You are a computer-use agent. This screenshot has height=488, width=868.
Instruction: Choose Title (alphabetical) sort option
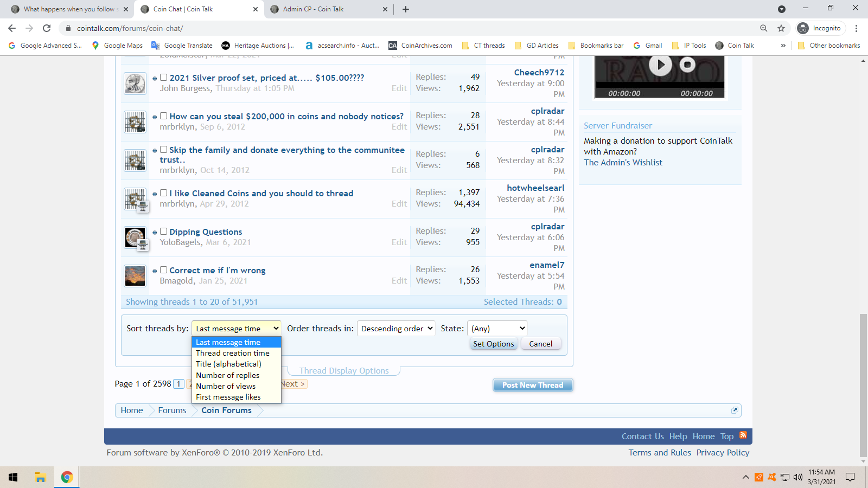(237, 364)
